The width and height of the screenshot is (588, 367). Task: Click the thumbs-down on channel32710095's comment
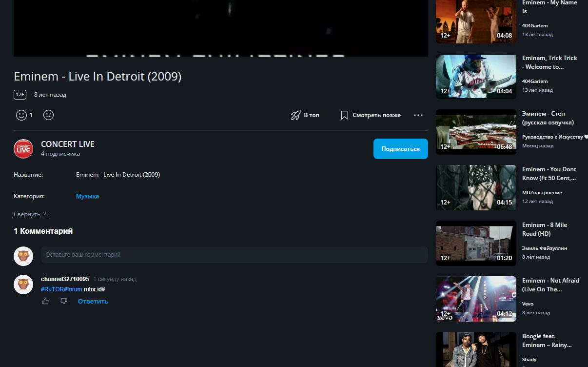[x=64, y=302]
